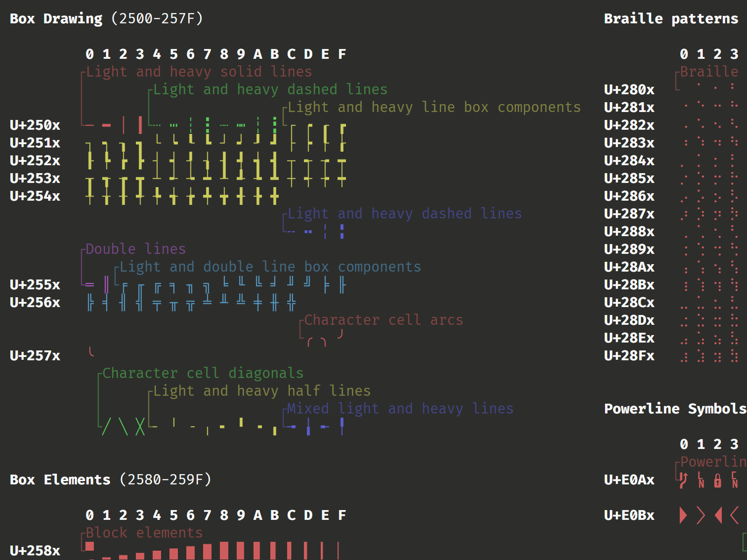Click the 'U+28Cx' Braille row label

tap(629, 302)
